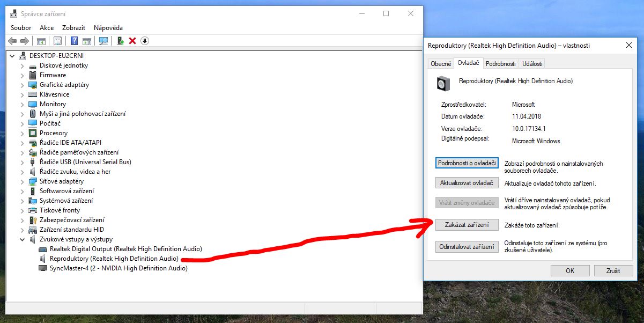Click the red X uninstall device icon
The image size is (644, 323).
(x=132, y=41)
